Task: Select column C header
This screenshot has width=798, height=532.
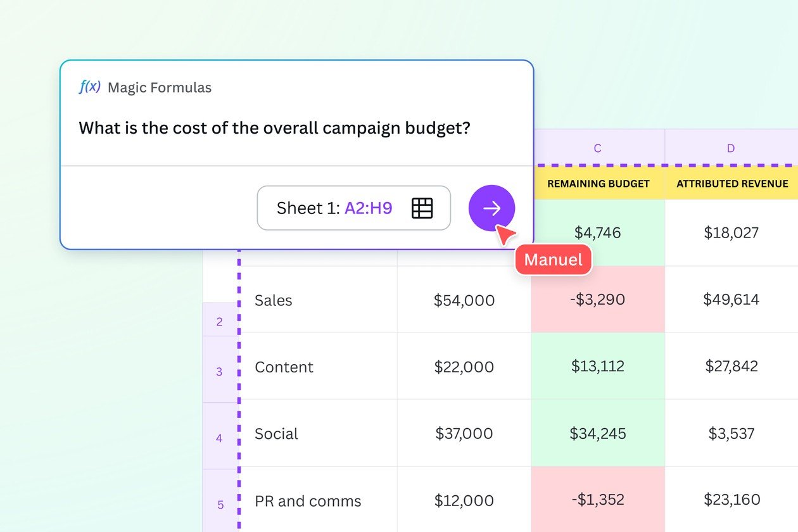Action: point(597,148)
